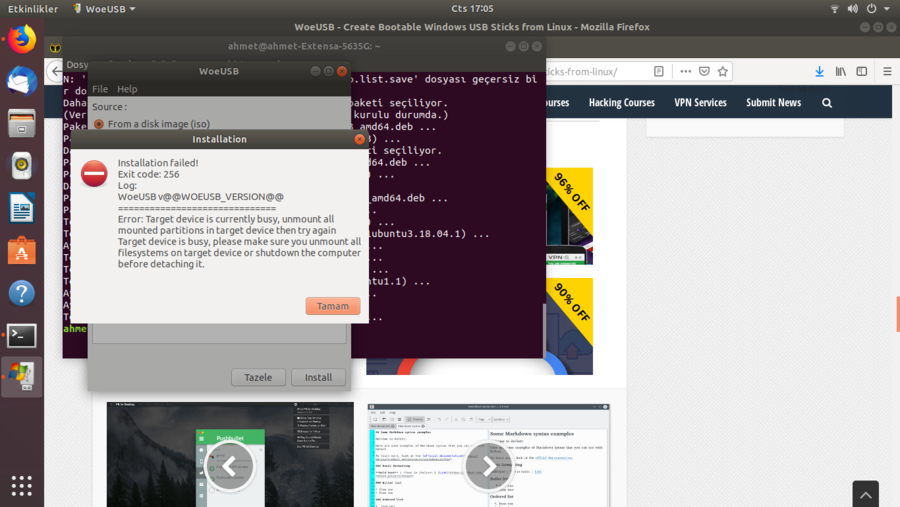Toggle Firefox sidebar icon
This screenshot has height=507, width=900.
[x=862, y=71]
